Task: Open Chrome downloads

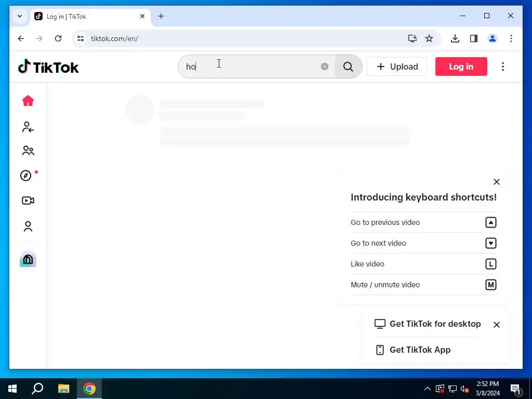Action: click(x=455, y=38)
